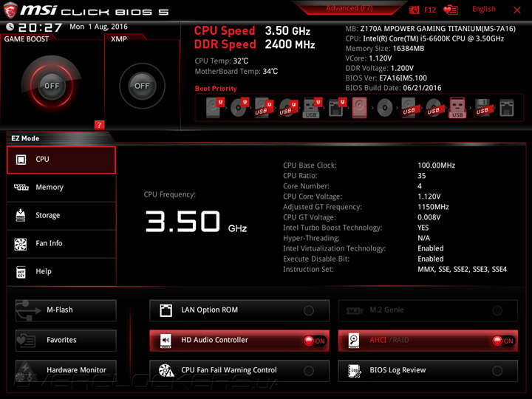Switch to Advanced (F7) mode
Image resolution: width=532 pixels, height=399 pixels.
click(x=349, y=8)
